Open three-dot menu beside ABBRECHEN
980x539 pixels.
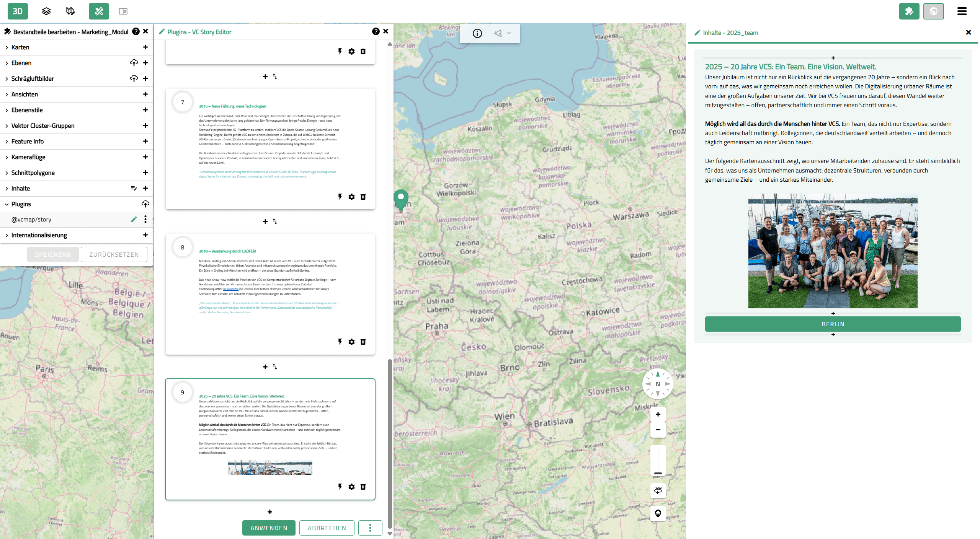point(370,528)
